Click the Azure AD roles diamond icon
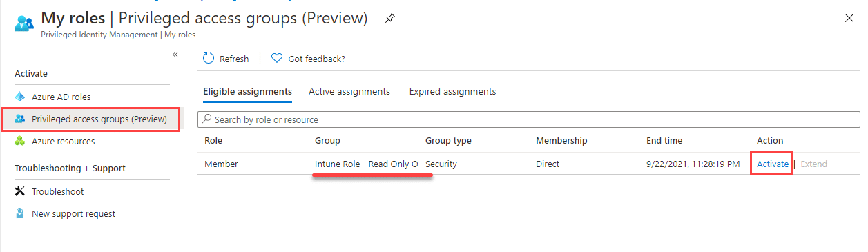Image resolution: width=868 pixels, height=252 pixels. tap(20, 97)
